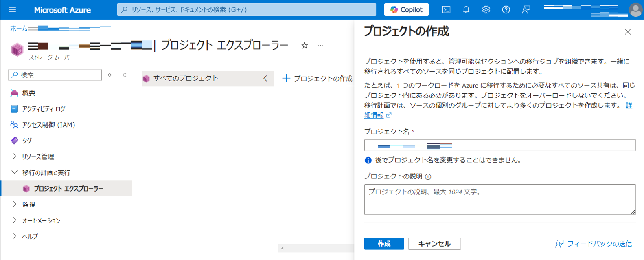Open 概要 in the sidebar
The height and width of the screenshot is (260, 644).
point(28,93)
